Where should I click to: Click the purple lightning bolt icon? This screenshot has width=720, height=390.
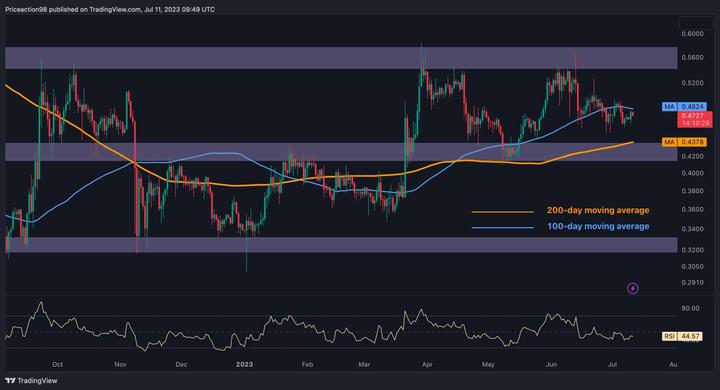point(633,288)
